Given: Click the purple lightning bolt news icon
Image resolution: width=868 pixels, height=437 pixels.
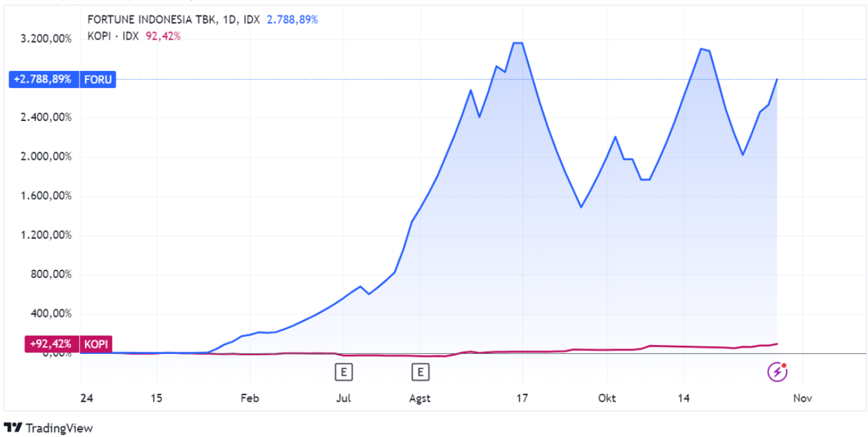Looking at the screenshot, I should coord(777,372).
